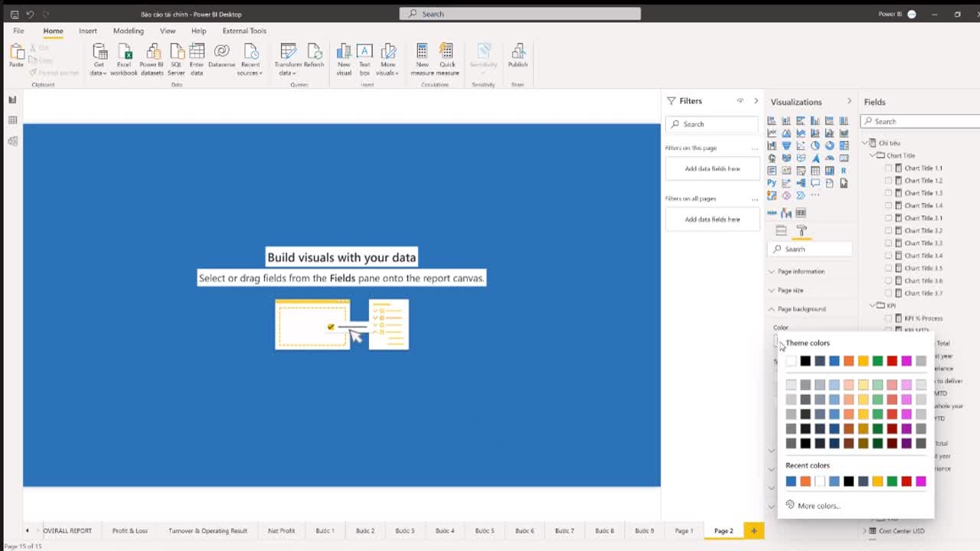Open the File menu
Image resolution: width=980 pixels, height=551 pixels.
18,31
